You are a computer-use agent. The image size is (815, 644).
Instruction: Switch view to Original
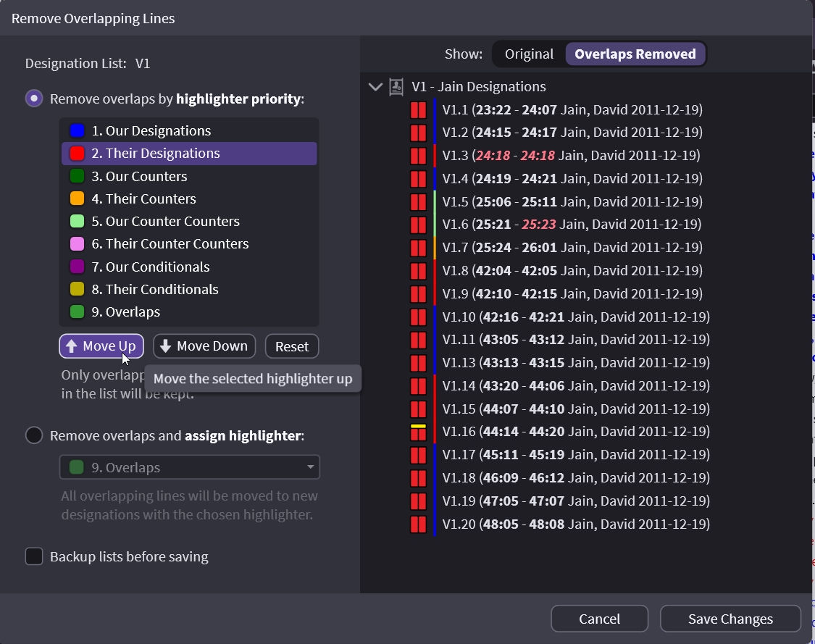pyautogui.click(x=529, y=54)
